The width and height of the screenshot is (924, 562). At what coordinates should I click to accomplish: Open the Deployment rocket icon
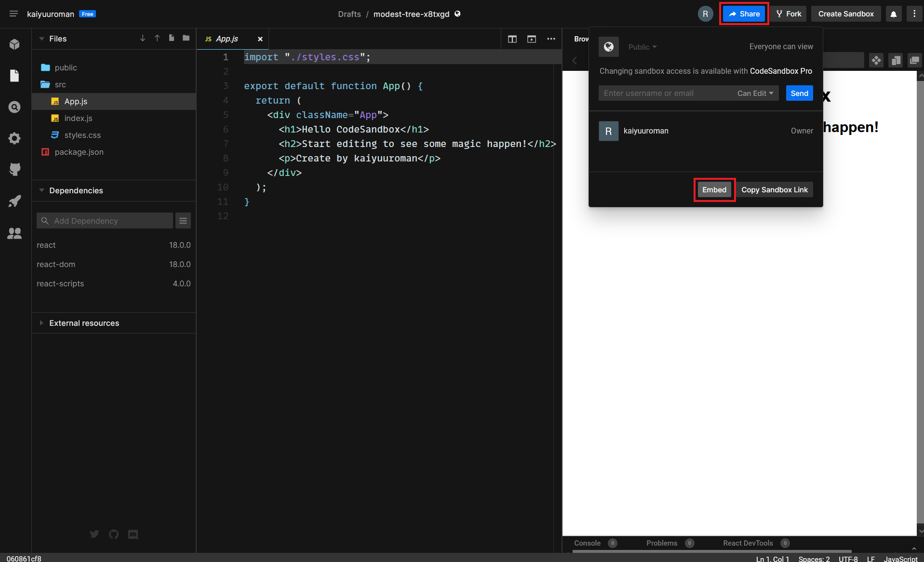(14, 201)
